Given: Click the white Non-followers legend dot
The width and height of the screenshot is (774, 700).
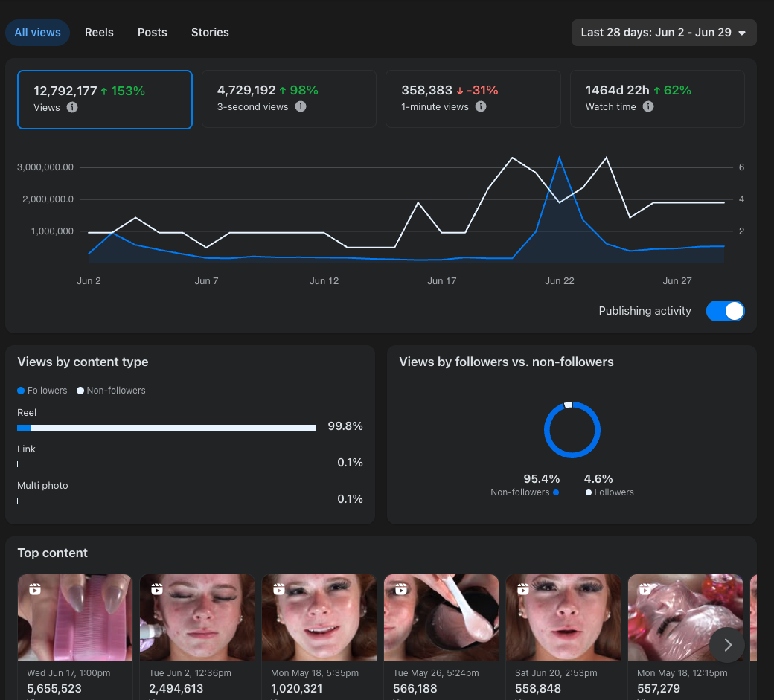Looking at the screenshot, I should (x=80, y=391).
